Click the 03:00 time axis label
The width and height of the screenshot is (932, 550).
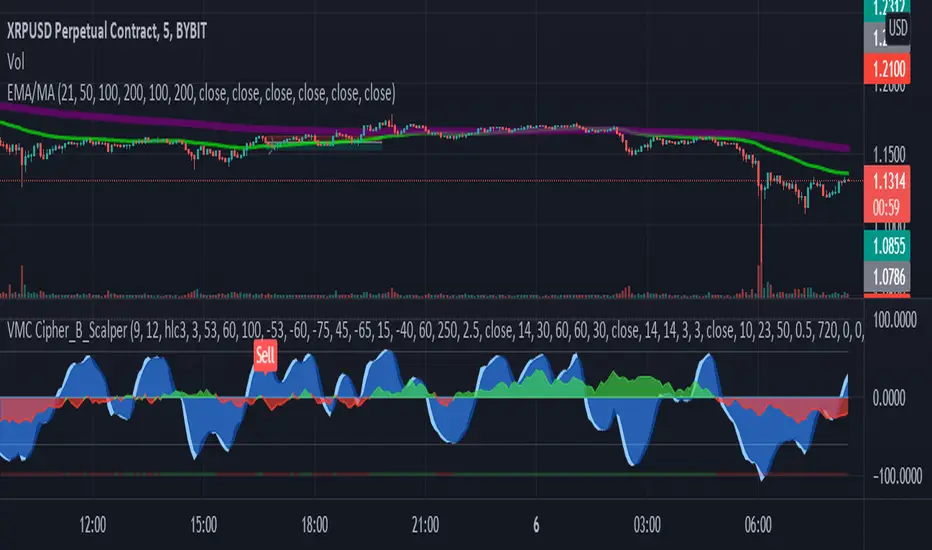click(647, 525)
